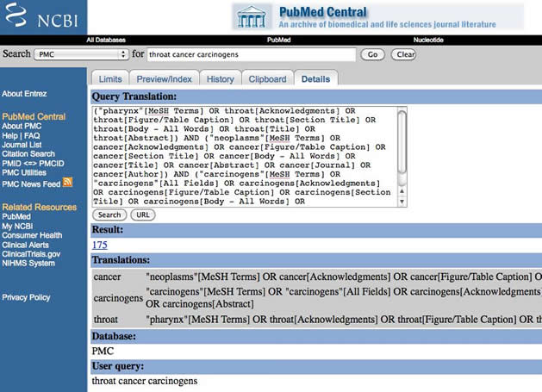Click inside the Query Translation text area
Image resolution: width=542 pixels, height=392 pixels.
pyautogui.click(x=245, y=157)
